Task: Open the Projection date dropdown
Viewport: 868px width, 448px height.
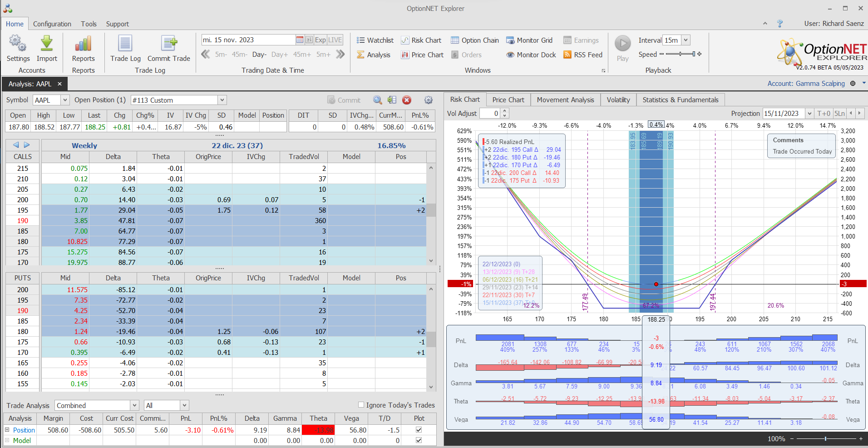Action: tap(809, 113)
